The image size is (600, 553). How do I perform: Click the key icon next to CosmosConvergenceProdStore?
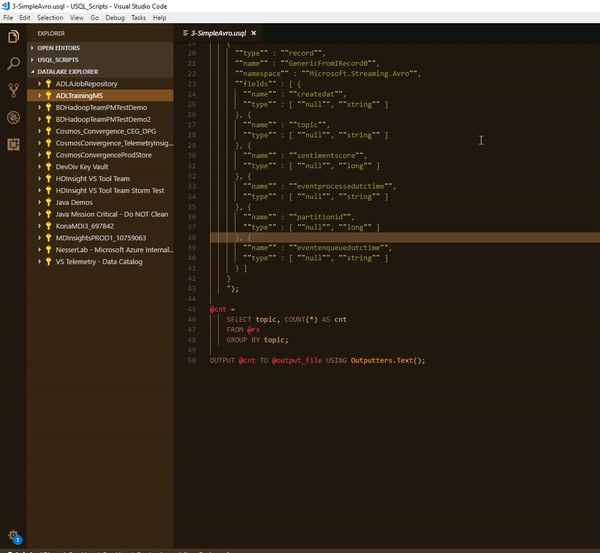click(48, 155)
